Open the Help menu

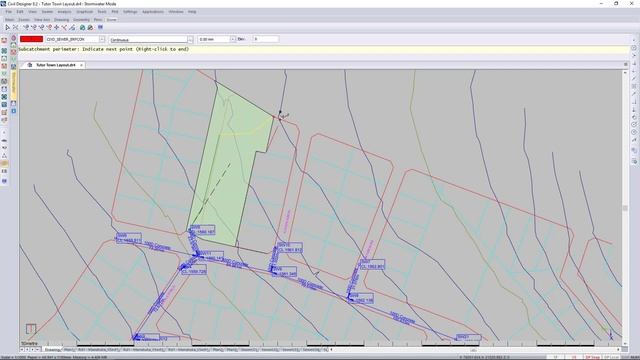click(192, 12)
